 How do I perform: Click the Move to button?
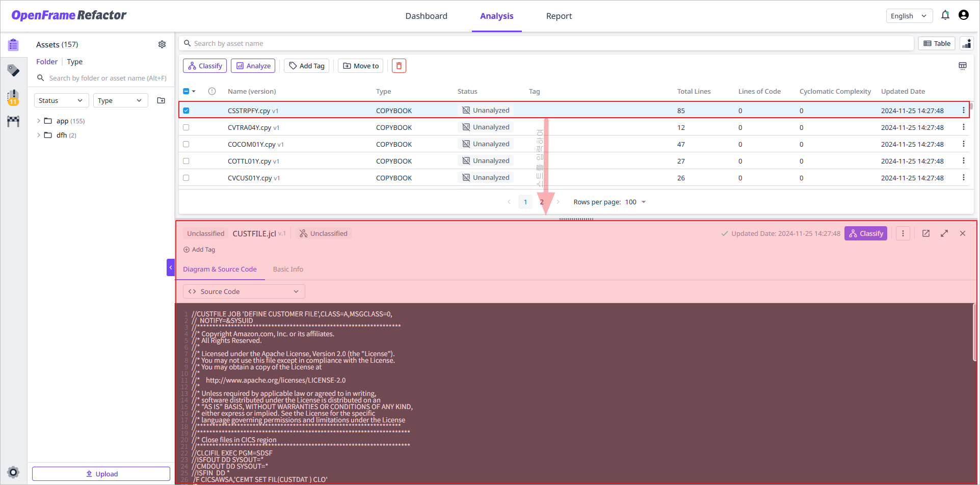[x=361, y=66]
